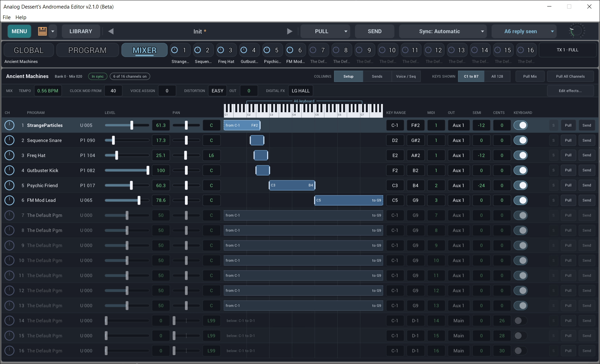Select top-bar channel 16 power button

click(521, 50)
